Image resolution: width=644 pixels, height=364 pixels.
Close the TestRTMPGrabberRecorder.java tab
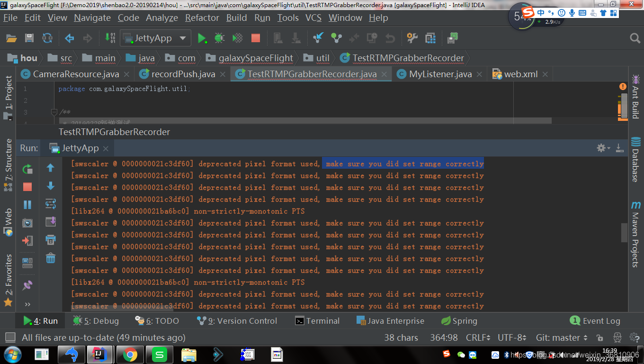tap(384, 74)
